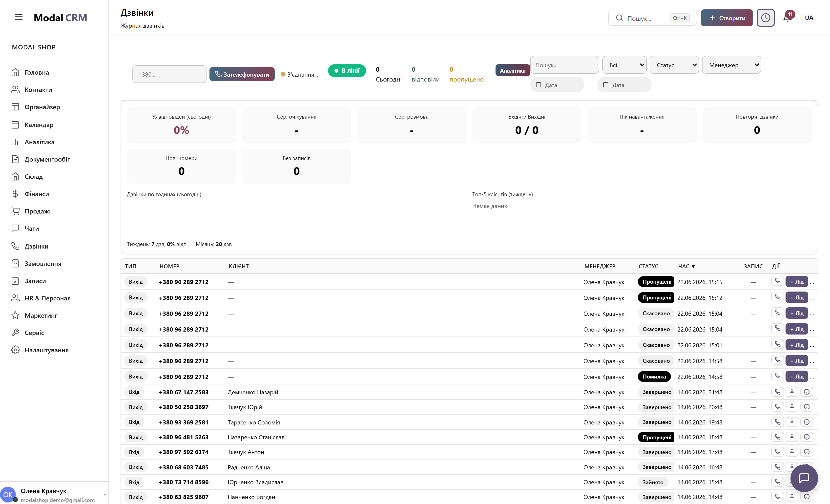The width and height of the screenshot is (830, 504).
Task: Click phone icon in Назаренко Станіслав row
Action: click(777, 437)
